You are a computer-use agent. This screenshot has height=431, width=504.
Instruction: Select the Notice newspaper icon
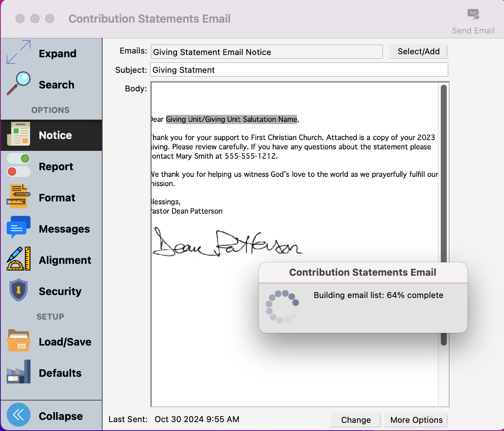point(19,134)
